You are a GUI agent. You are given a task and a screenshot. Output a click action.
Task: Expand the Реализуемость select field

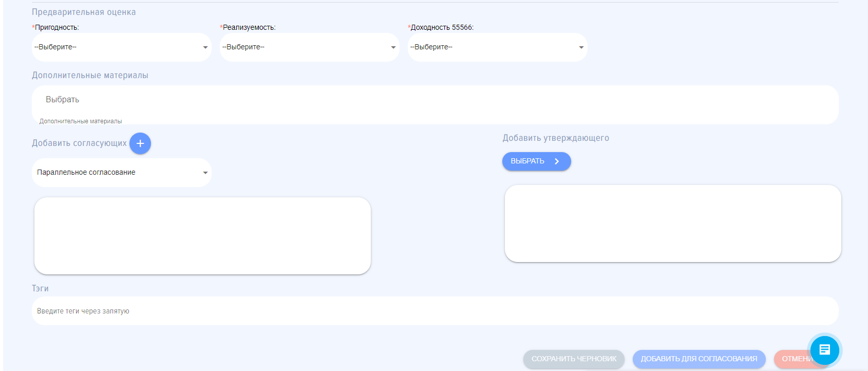click(x=304, y=47)
